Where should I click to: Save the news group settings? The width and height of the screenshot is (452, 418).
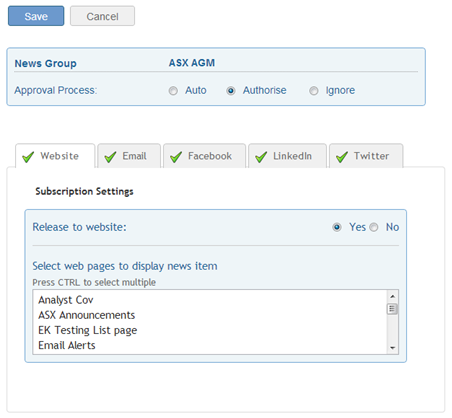click(x=36, y=16)
